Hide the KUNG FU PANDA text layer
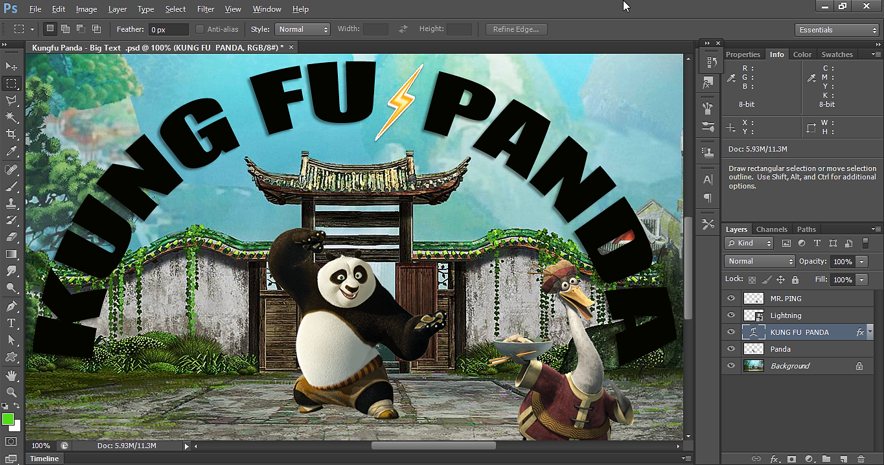Image resolution: width=885 pixels, height=465 pixels. pyautogui.click(x=731, y=332)
